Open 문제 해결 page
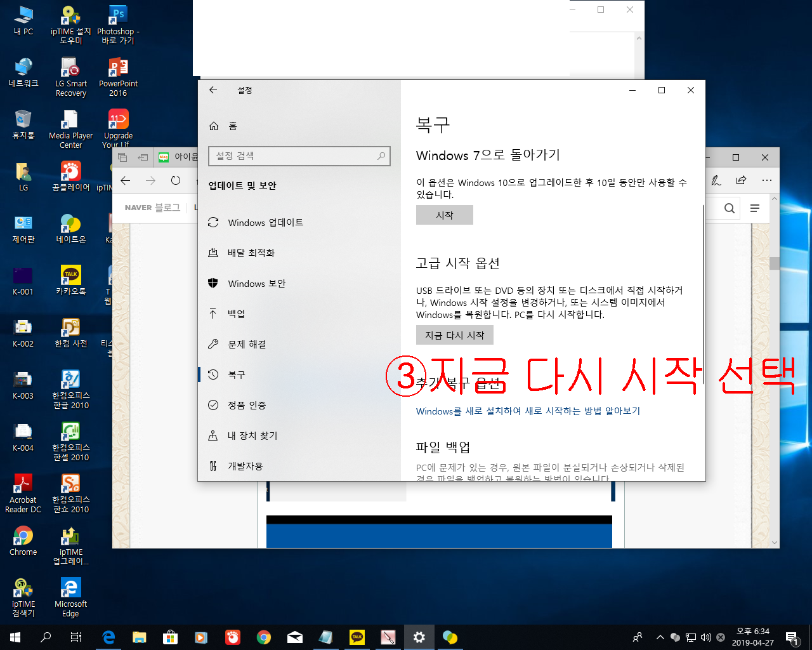Image resolution: width=812 pixels, height=650 pixels. click(x=299, y=345)
